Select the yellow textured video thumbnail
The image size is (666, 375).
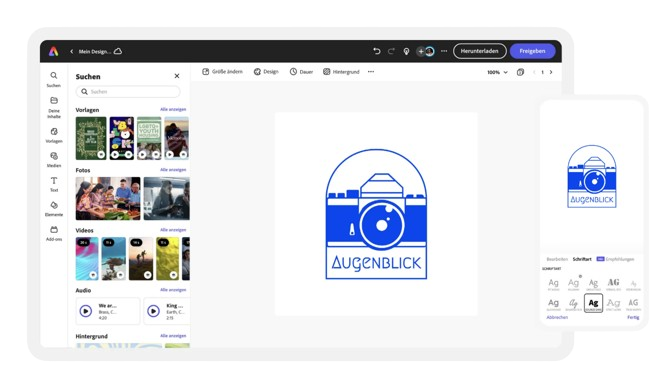pos(168,259)
